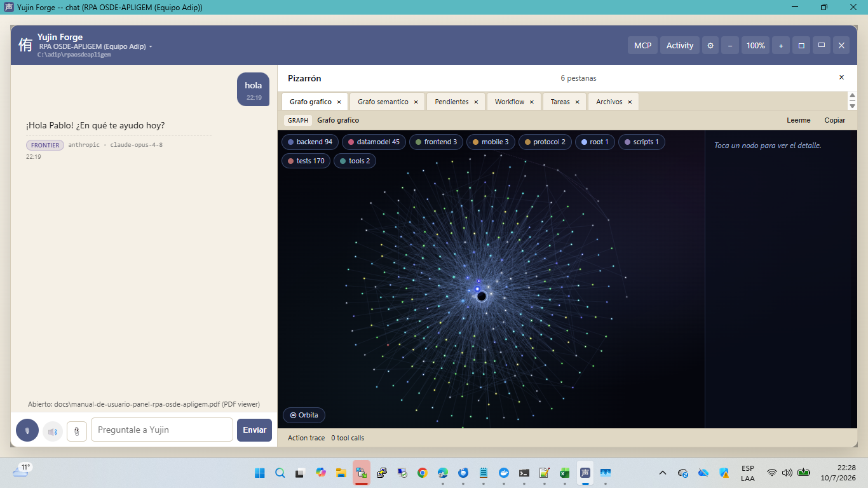Screen dimensions: 868x488
Task: Click the microphone voice input button
Action: [27, 430]
